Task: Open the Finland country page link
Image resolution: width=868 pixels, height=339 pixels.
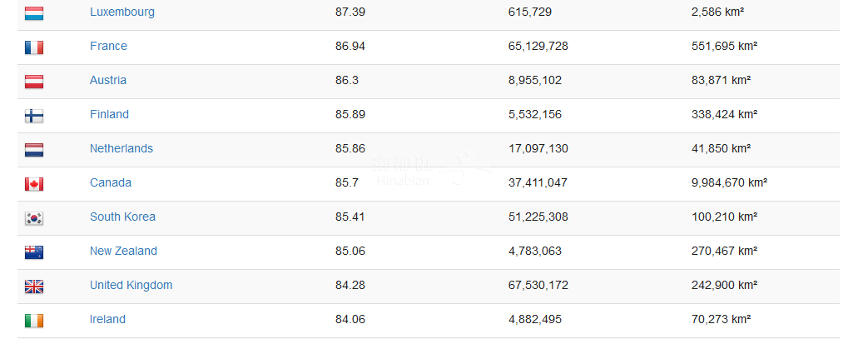Action: pyautogui.click(x=109, y=114)
